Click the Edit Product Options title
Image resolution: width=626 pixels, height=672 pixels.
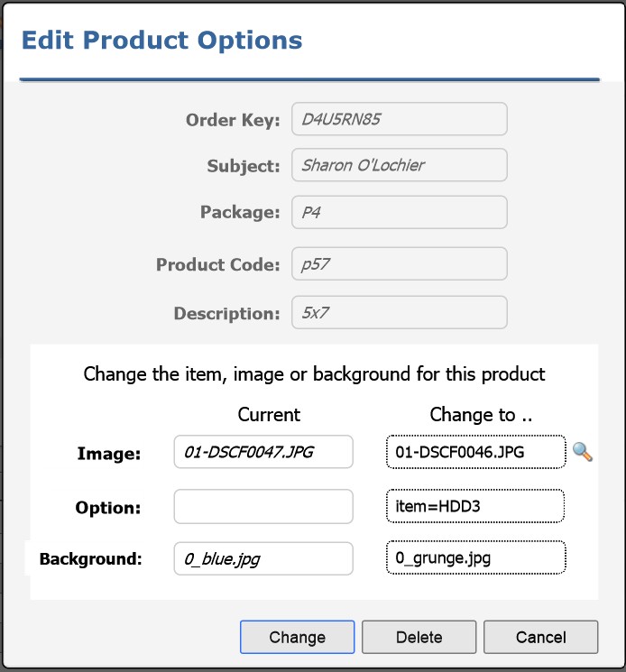(161, 40)
